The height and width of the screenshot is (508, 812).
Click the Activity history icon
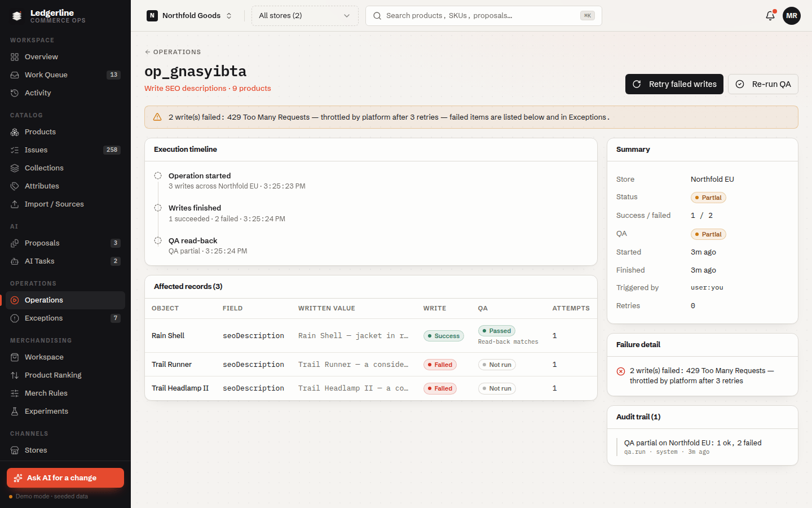pyautogui.click(x=15, y=93)
